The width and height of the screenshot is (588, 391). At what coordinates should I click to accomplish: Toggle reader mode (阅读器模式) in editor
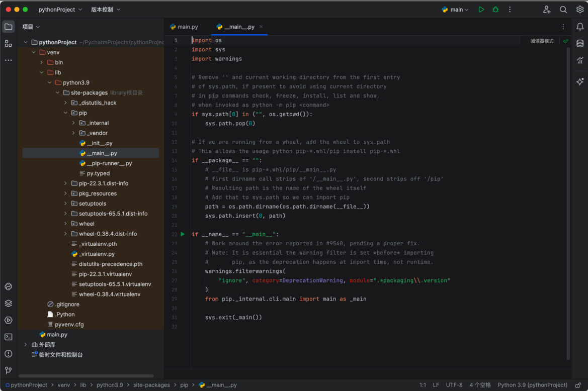click(542, 41)
